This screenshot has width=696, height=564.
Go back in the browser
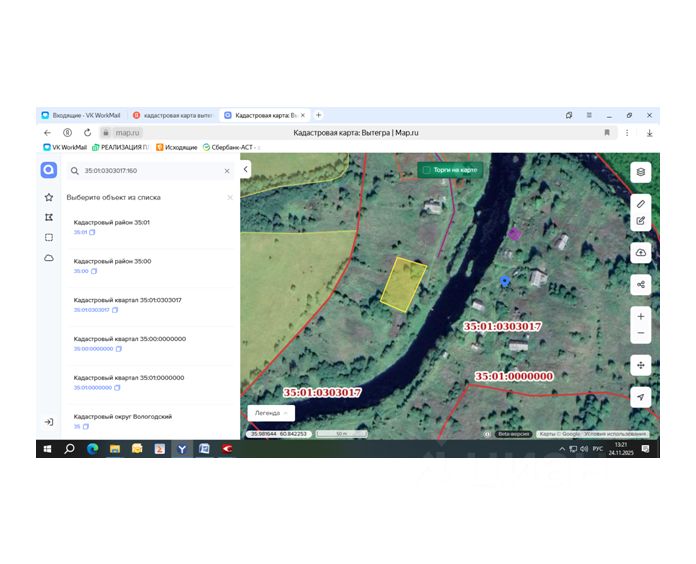pyautogui.click(x=47, y=133)
